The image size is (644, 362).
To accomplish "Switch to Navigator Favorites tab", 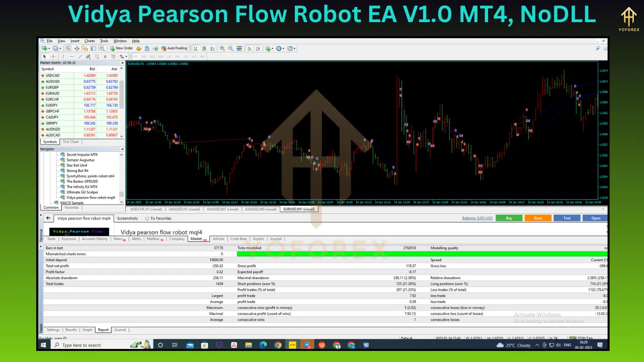I will click(x=71, y=207).
